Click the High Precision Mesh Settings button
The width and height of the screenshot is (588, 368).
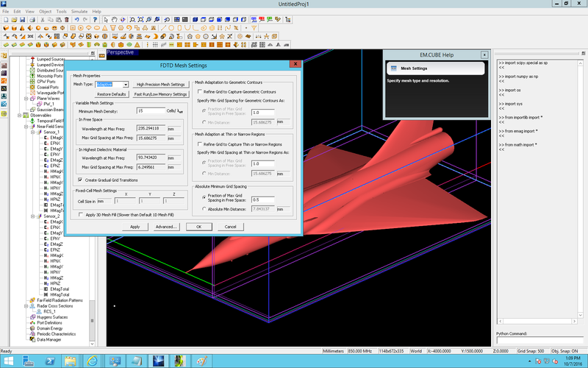(x=160, y=85)
